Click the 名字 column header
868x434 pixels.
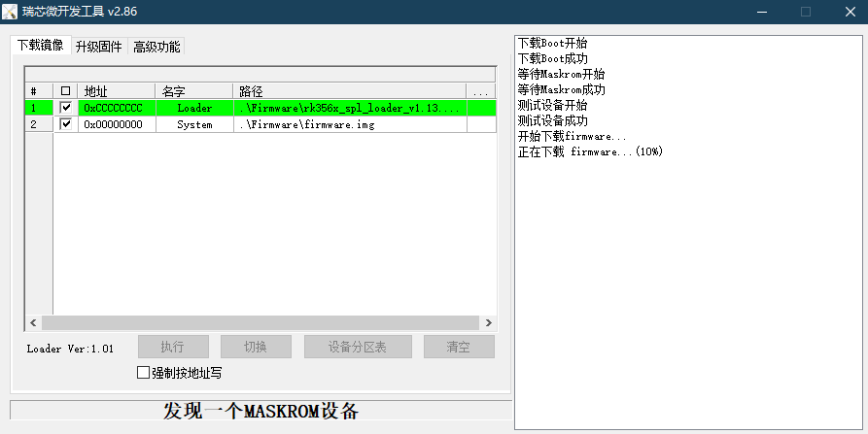click(x=194, y=91)
